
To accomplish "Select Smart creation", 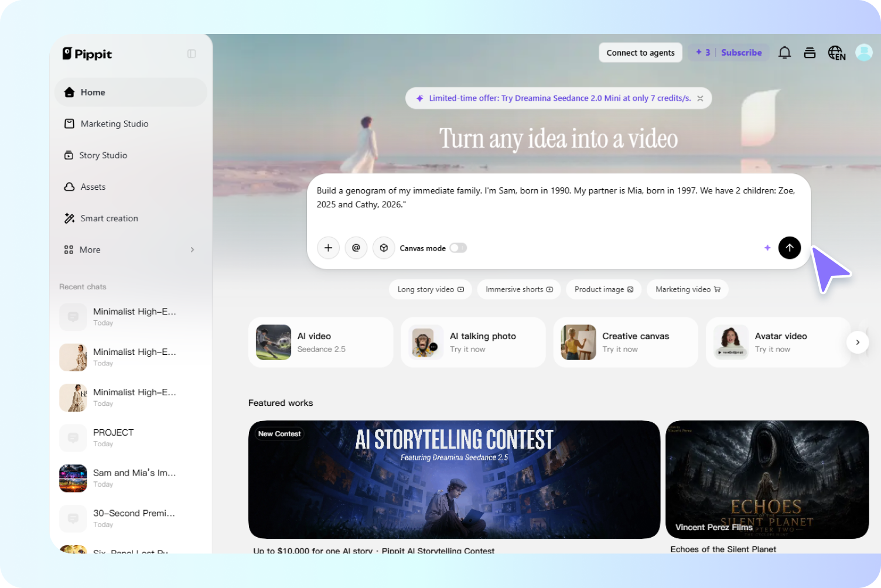I will tap(131, 218).
